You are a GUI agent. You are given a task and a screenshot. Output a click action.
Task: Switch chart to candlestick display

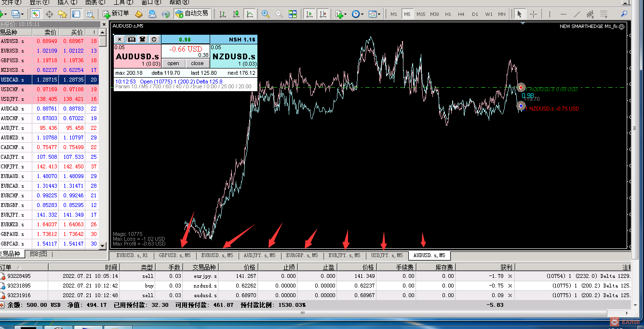pyautogui.click(x=236, y=14)
